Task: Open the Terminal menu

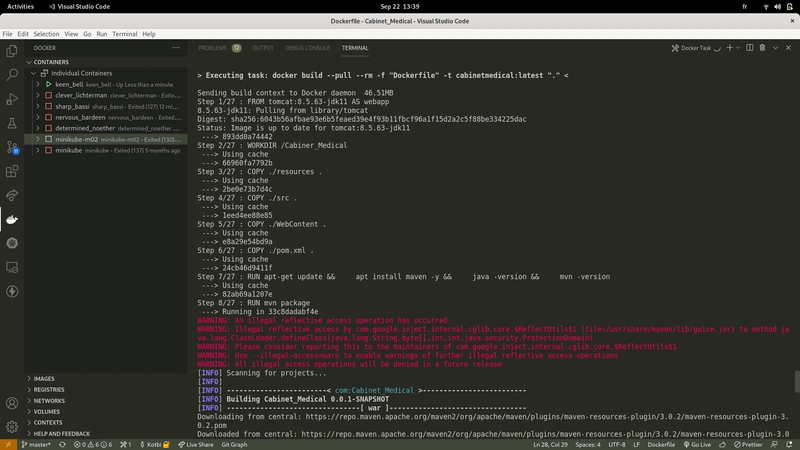Action: [125, 34]
